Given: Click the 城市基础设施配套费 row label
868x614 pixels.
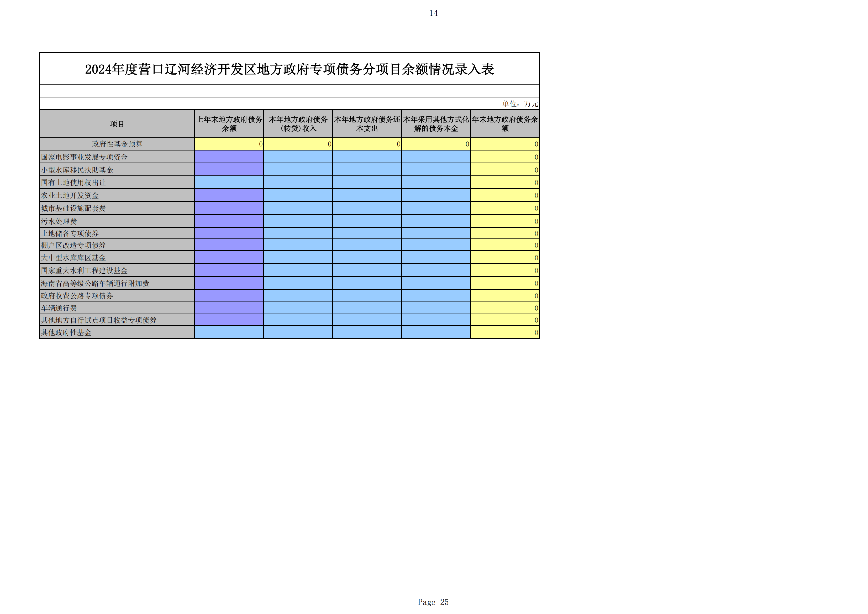Looking at the screenshot, I should [x=117, y=209].
